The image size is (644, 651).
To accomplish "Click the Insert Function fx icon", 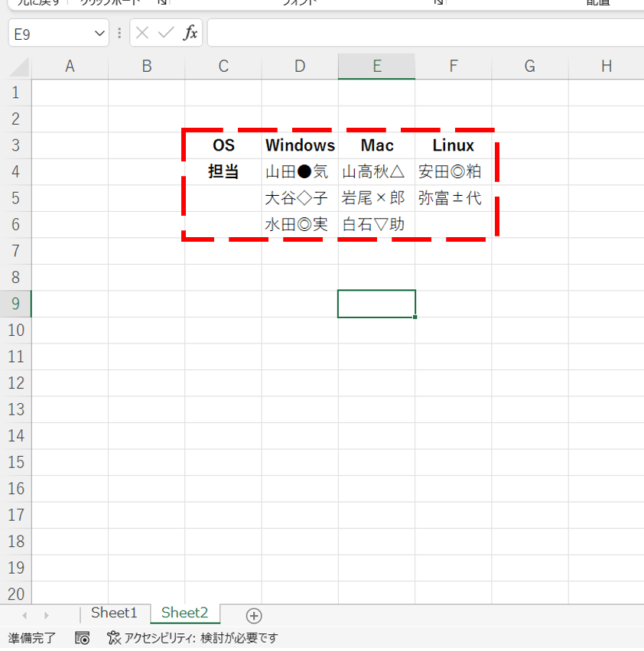I will point(190,32).
